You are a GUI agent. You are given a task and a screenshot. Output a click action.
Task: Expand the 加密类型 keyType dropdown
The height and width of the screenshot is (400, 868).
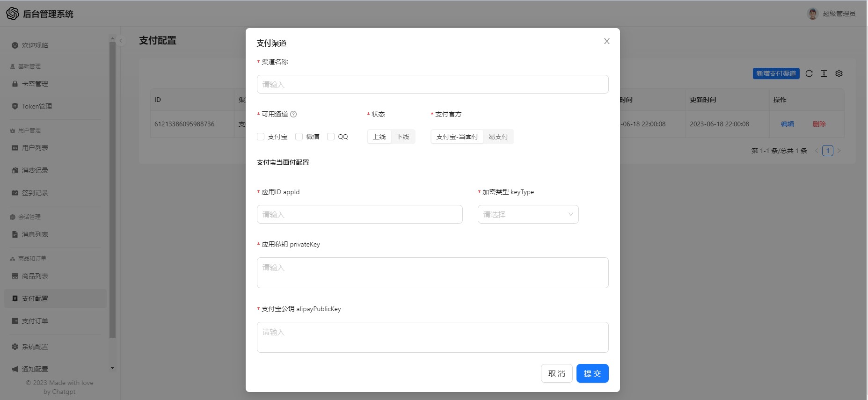click(x=528, y=214)
